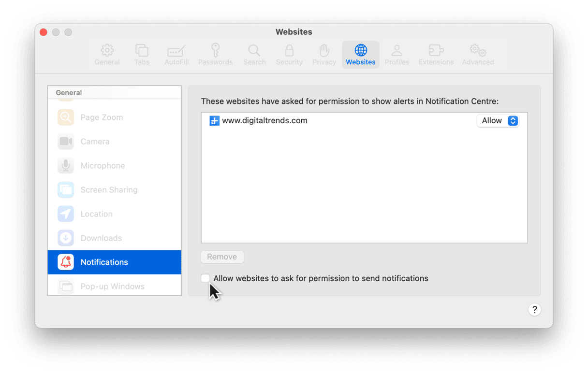Screen dimensions: 588x374
Task: Open the Allow dropdown for digitaltrends.com
Action: point(498,121)
